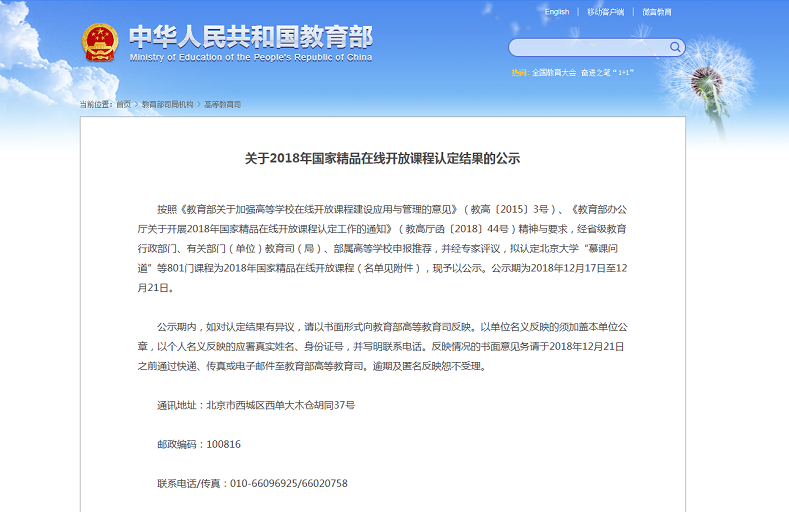Switch to the English version
Image resolution: width=789 pixels, height=523 pixels.
(x=557, y=12)
